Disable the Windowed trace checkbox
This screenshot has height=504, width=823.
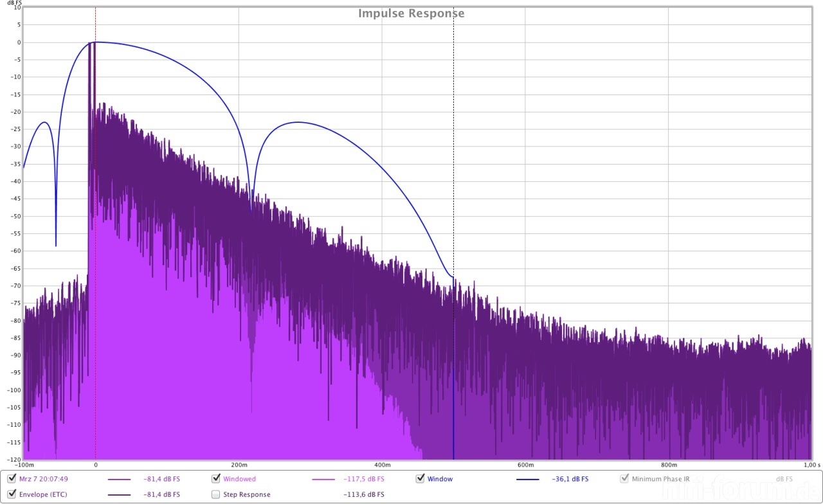(x=216, y=478)
